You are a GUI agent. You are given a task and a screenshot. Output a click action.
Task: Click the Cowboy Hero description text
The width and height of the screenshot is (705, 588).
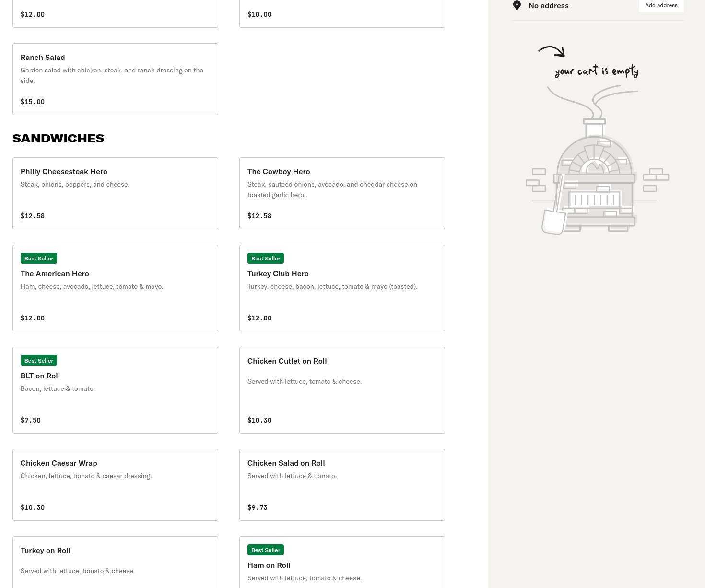pos(332,189)
